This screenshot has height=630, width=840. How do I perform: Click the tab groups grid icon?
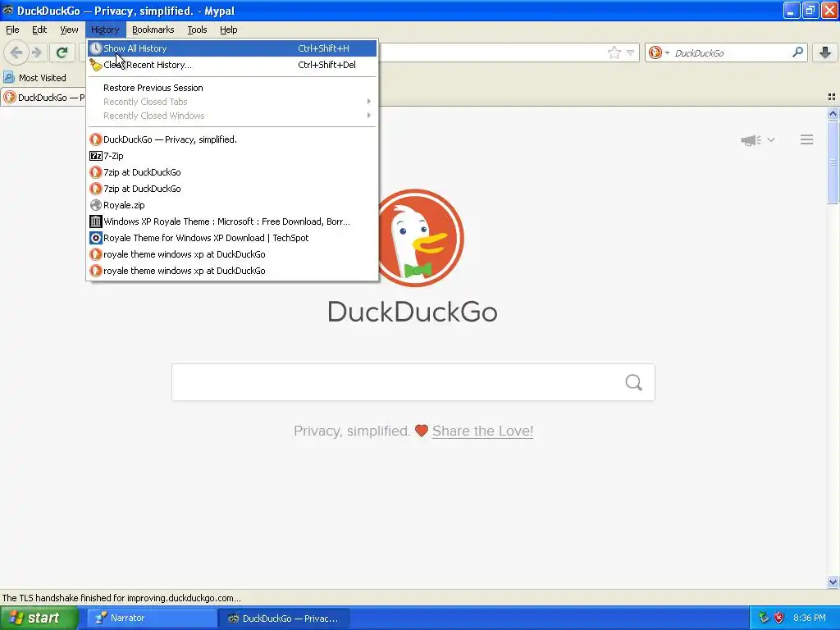(x=832, y=97)
